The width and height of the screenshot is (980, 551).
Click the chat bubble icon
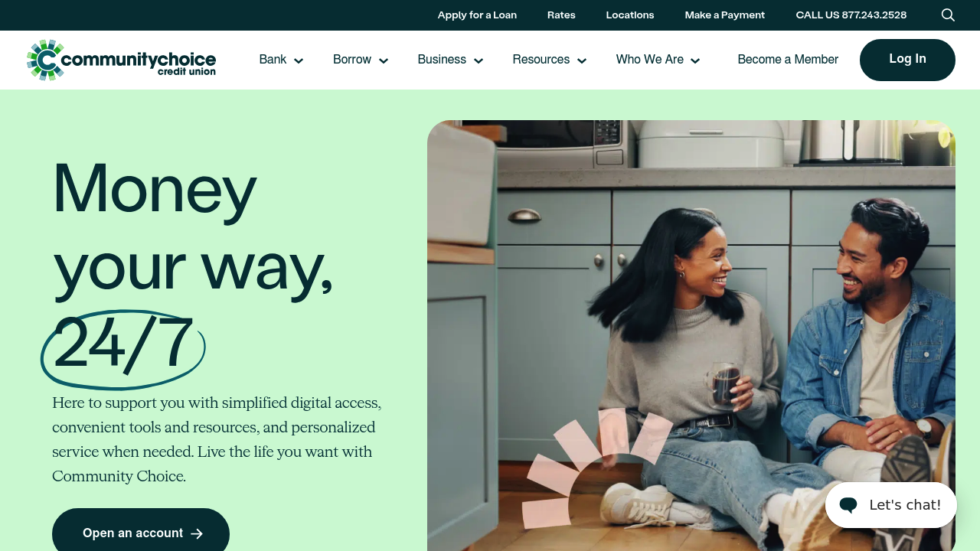(848, 505)
